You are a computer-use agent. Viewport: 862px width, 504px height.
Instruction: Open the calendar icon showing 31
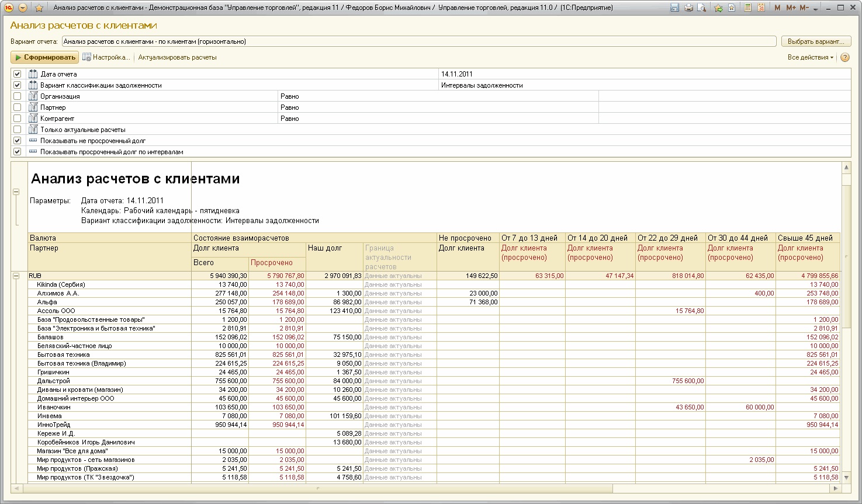[x=761, y=8]
